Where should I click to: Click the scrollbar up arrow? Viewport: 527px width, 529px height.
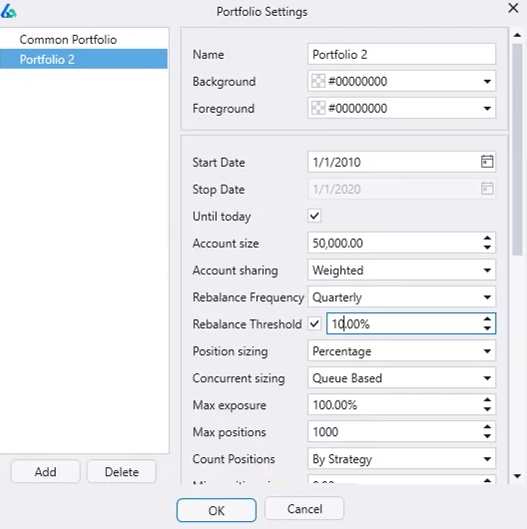(x=517, y=35)
